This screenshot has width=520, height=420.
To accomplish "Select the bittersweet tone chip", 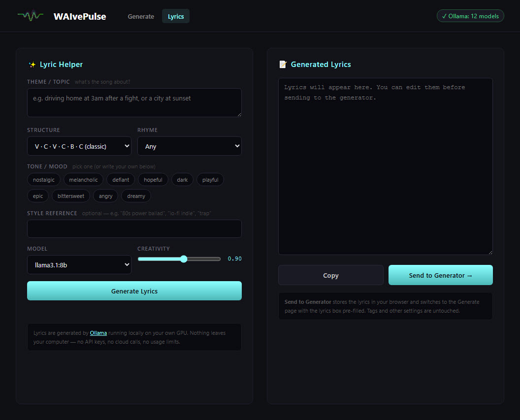I will [70, 196].
